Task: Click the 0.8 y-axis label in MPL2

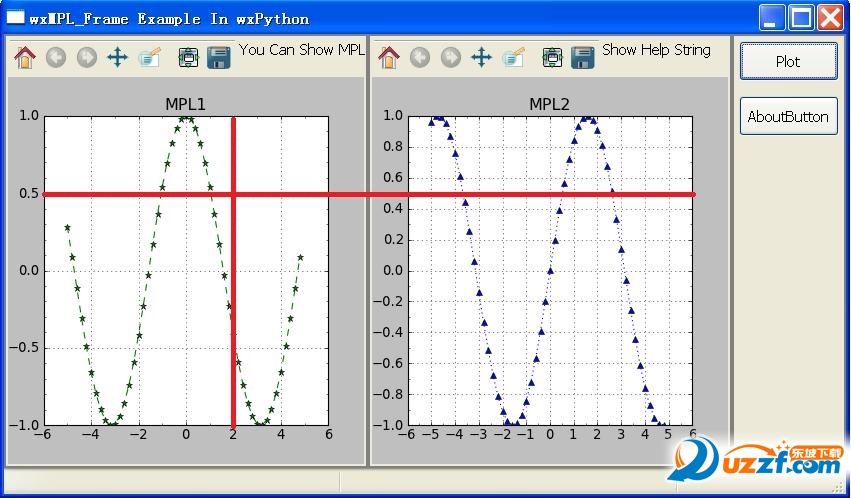Action: (392, 146)
